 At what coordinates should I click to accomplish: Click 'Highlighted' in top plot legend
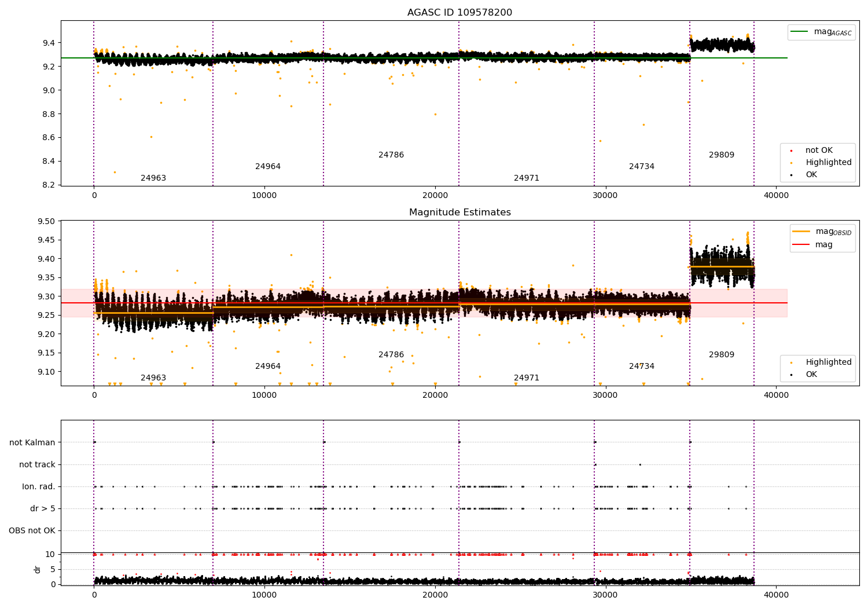tap(822, 163)
